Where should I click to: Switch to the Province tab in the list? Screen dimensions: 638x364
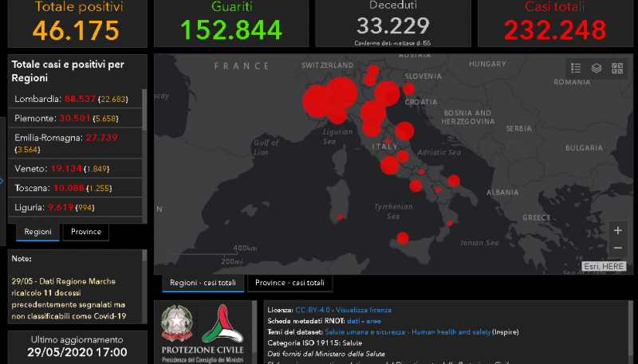click(x=85, y=232)
